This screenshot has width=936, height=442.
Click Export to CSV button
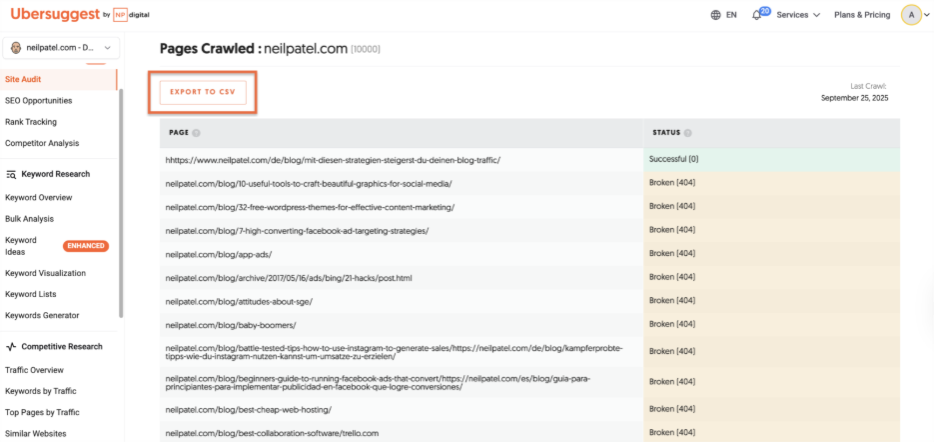[203, 93]
